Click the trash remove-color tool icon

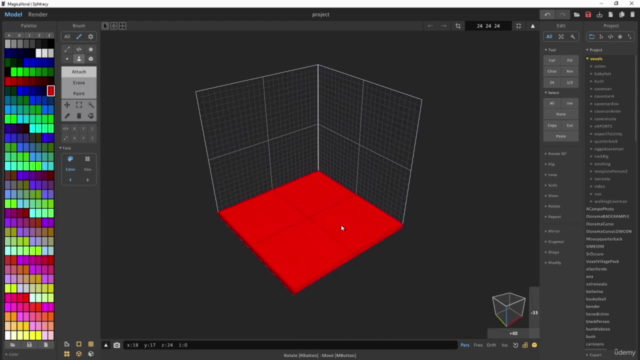tap(79, 116)
